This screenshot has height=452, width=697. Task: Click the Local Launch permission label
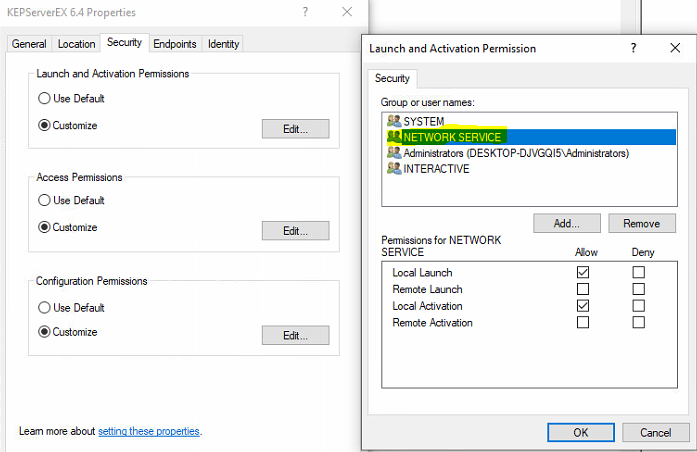pyautogui.click(x=422, y=272)
